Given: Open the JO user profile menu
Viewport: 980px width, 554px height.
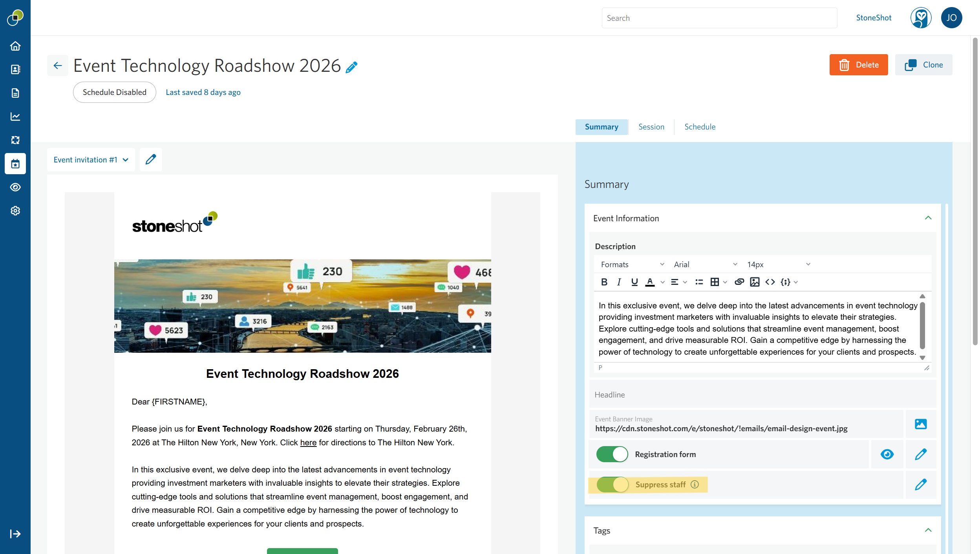Looking at the screenshot, I should [951, 18].
